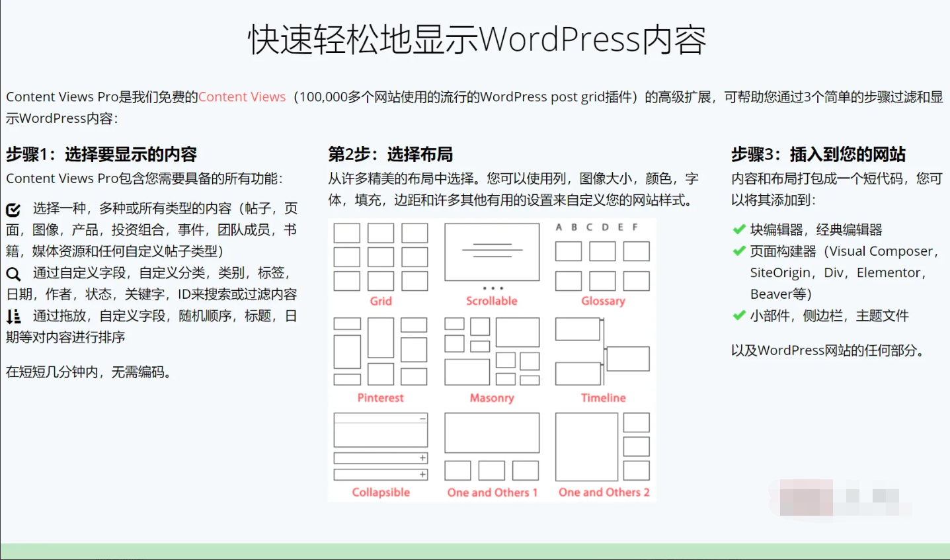
Task: Click the minus sign in Collapsible preview
Action: pyautogui.click(x=422, y=419)
